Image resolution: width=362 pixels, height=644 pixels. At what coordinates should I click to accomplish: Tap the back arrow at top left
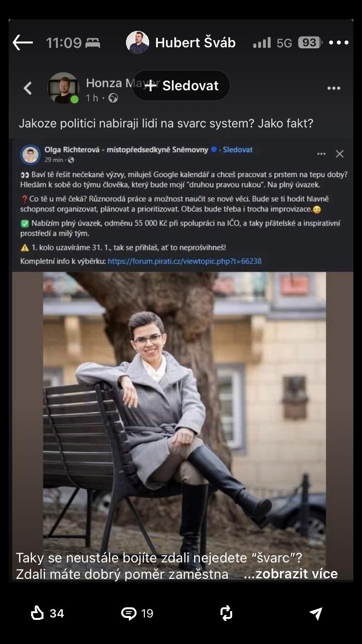click(23, 43)
